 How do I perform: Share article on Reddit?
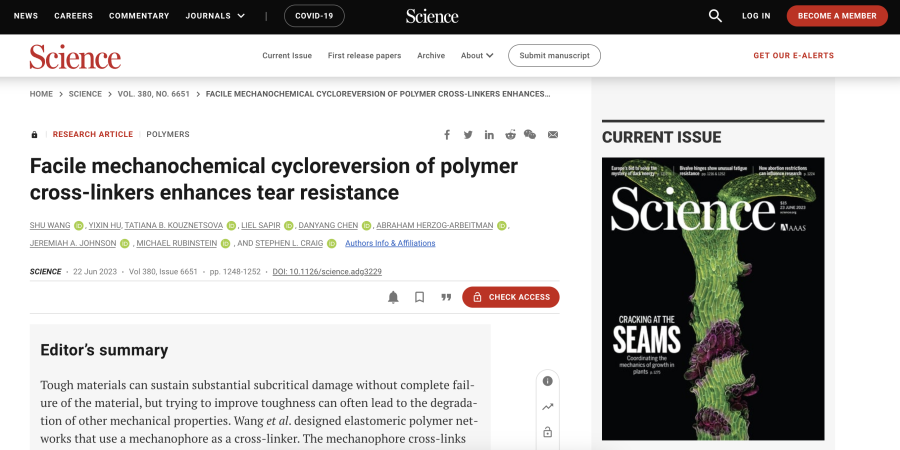click(510, 135)
